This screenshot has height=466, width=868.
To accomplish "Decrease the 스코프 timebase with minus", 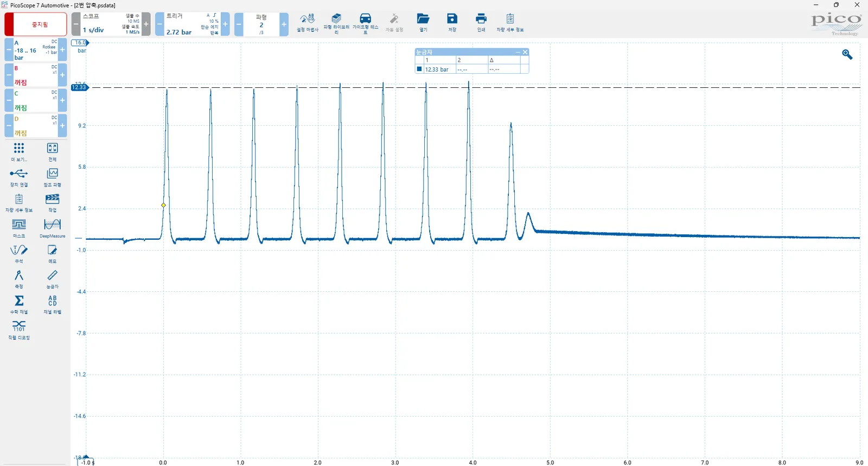I will tap(76, 24).
